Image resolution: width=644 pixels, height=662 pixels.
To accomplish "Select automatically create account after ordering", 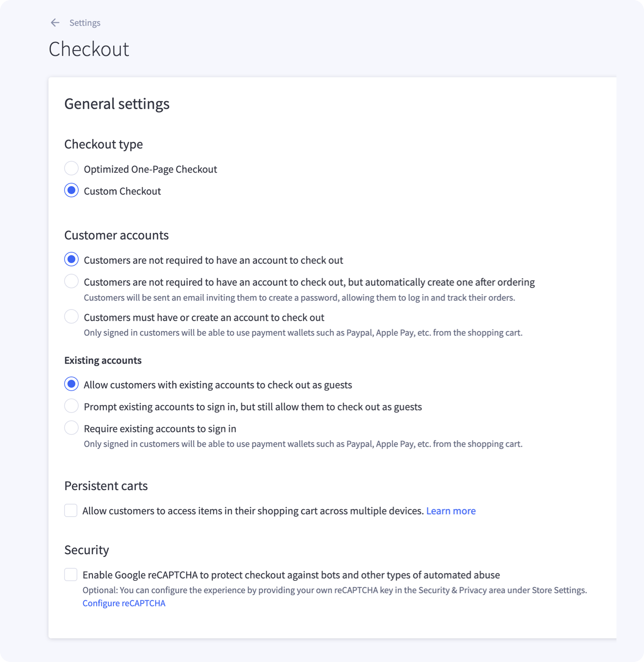I will coord(71,281).
